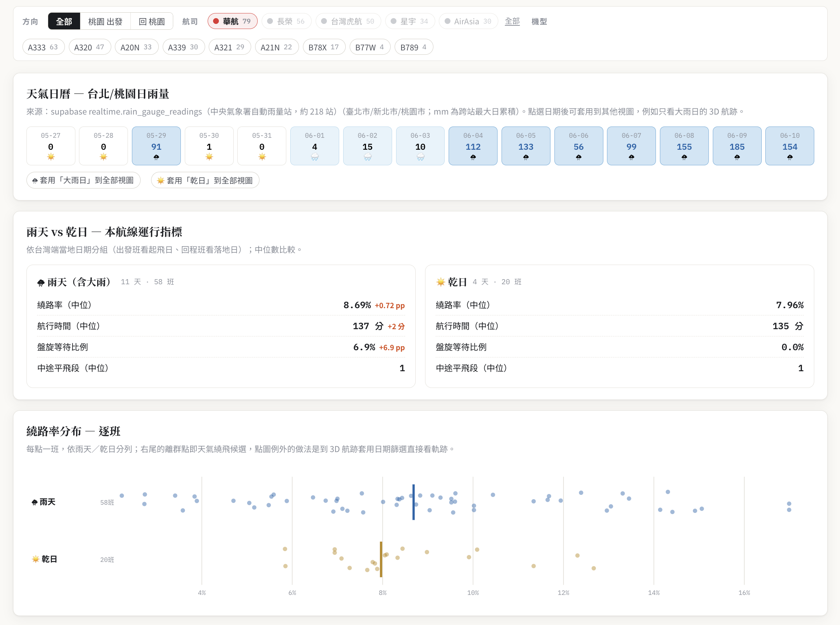The height and width of the screenshot is (625, 840).
Task: Click the storm icon in 雨天 chart row label
Action: [x=34, y=502]
